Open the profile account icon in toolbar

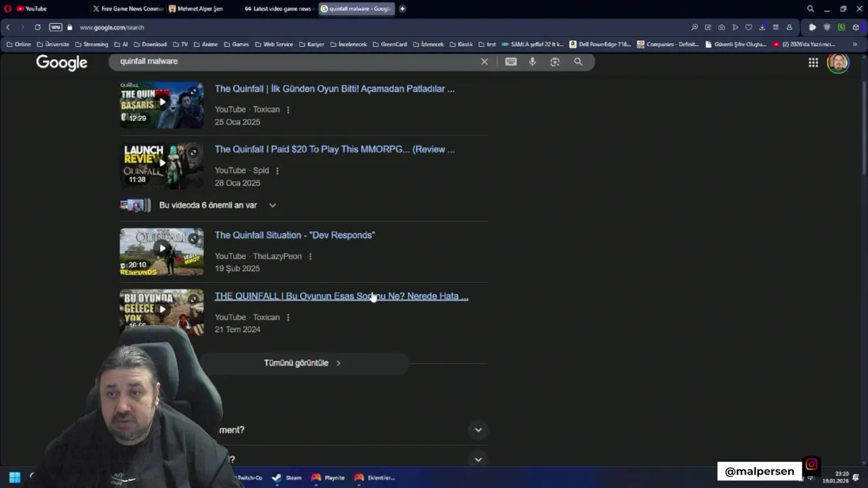click(789, 27)
